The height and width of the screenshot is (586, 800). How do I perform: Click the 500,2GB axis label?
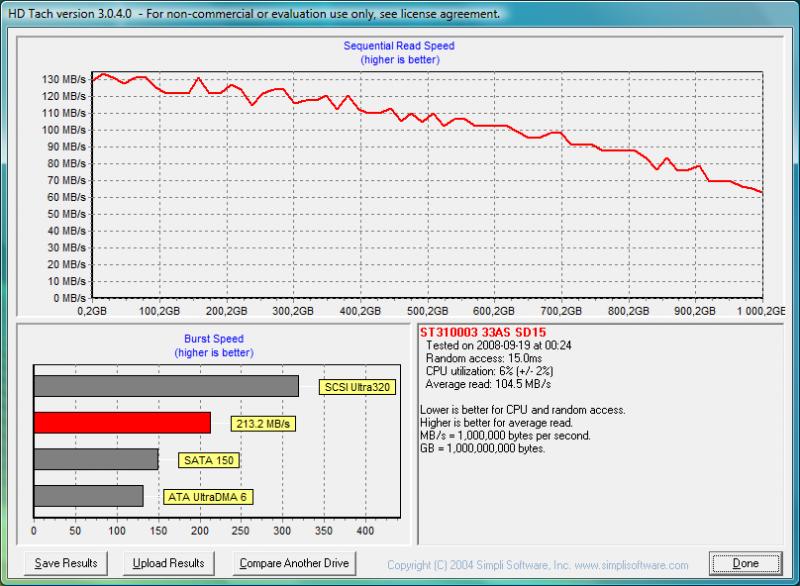(428, 311)
